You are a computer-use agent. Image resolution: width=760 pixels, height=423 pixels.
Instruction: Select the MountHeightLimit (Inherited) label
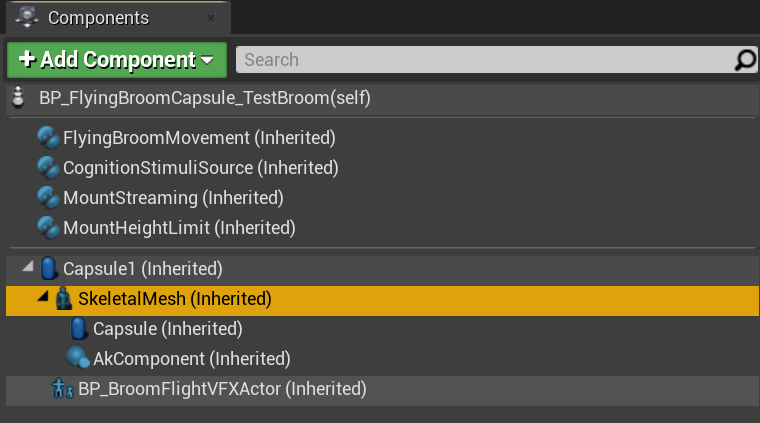pyautogui.click(x=179, y=227)
